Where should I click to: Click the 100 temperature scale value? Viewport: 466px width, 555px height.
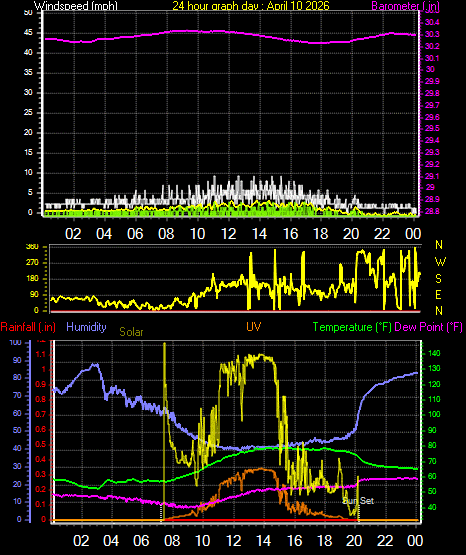tap(434, 414)
